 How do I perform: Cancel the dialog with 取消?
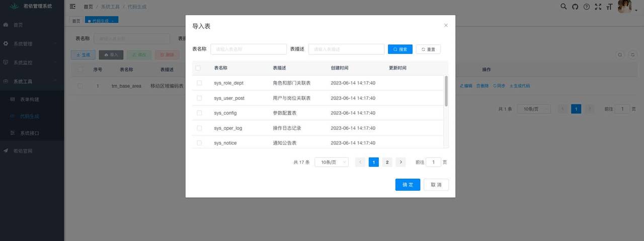[x=436, y=185]
